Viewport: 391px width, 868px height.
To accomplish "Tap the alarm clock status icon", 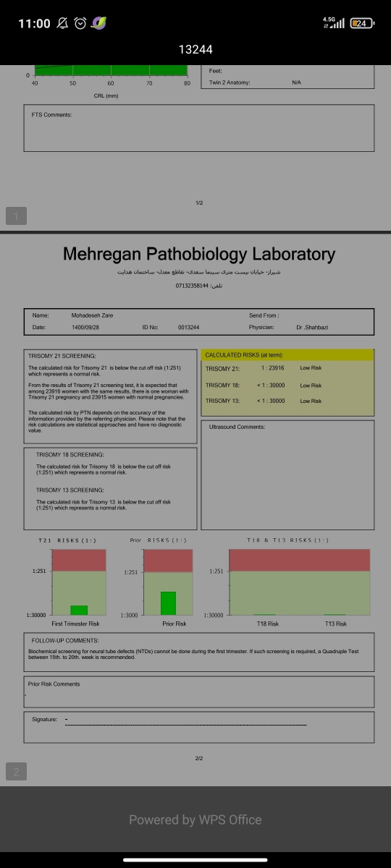I will coord(80,23).
